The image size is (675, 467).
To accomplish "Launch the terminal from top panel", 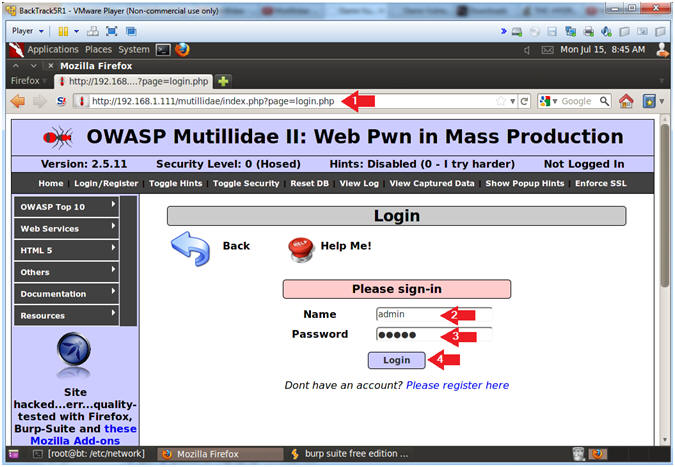I will point(163,50).
